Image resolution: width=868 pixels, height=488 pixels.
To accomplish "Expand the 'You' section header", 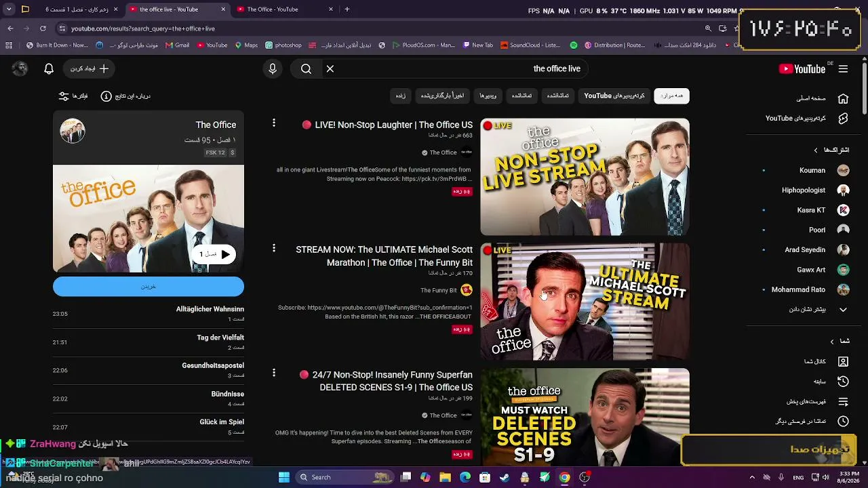I will click(840, 341).
